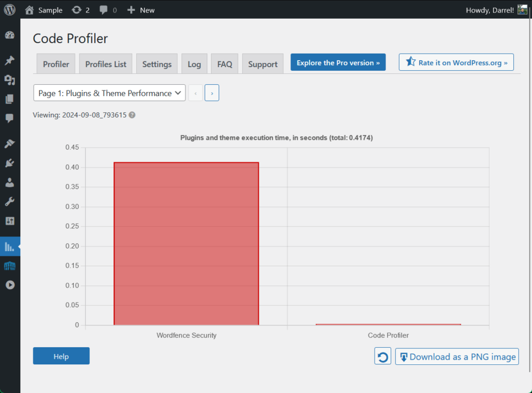
Task: Click Rate it on WordPress.org button
Action: pyautogui.click(x=456, y=62)
